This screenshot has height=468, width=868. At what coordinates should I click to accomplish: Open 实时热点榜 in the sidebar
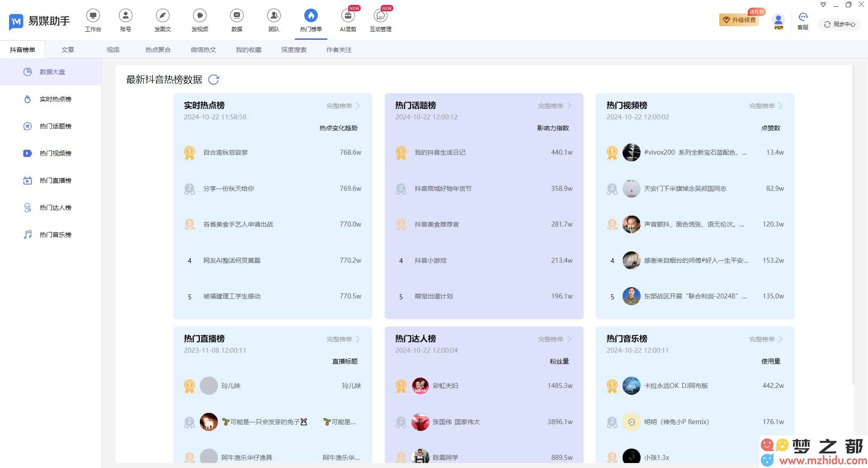51,99
